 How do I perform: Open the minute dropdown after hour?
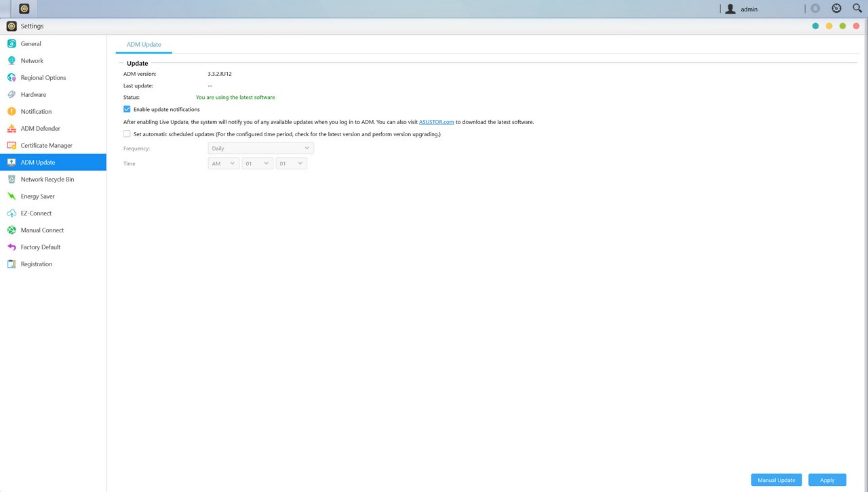[x=292, y=163]
